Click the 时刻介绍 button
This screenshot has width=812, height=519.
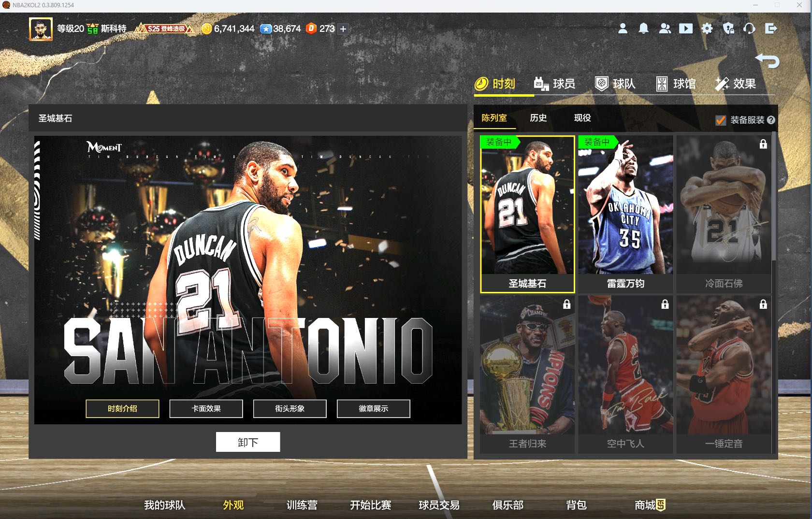tap(122, 409)
